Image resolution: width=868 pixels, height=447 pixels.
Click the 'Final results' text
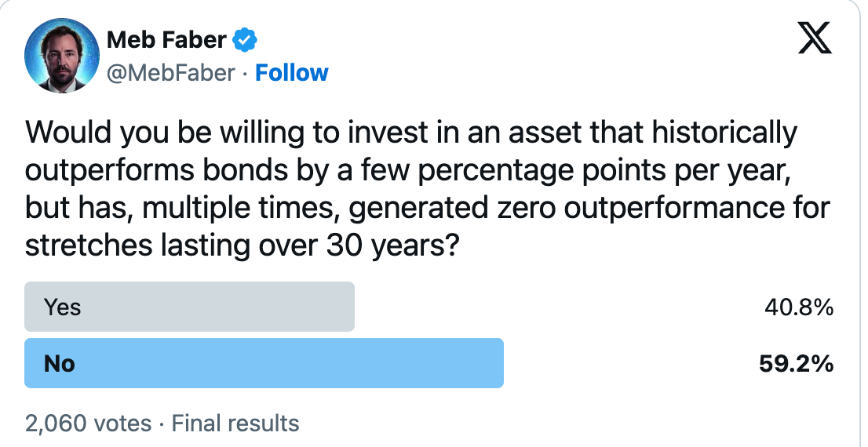tap(235, 423)
